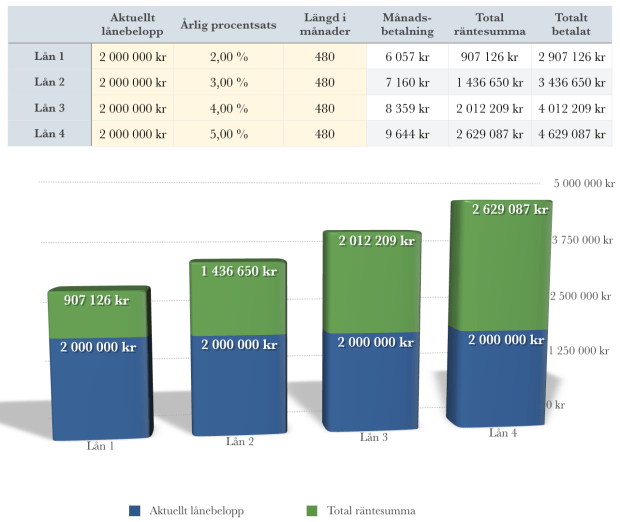This screenshot has height=522, width=620.
Task: Click the Lån 2 interest rate cell 3,00 %
Action: coord(228,83)
